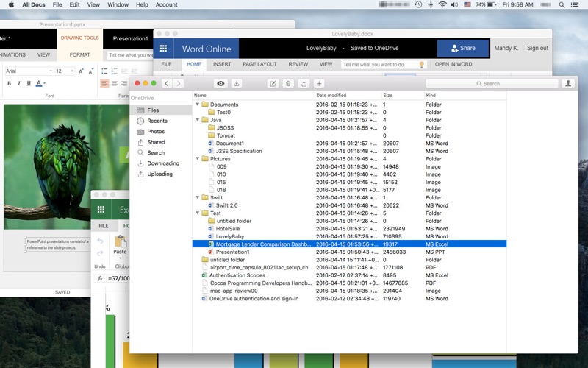
Task: Click the Paste icon in Excel window
Action: [120, 241]
